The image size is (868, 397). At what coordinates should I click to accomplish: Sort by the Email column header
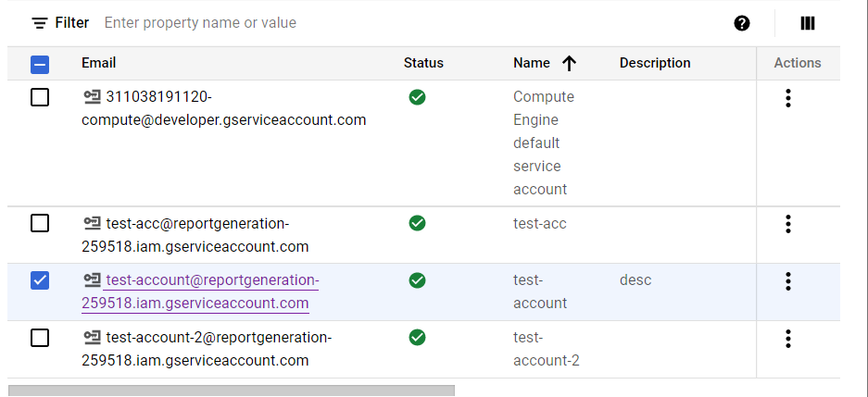coord(98,63)
